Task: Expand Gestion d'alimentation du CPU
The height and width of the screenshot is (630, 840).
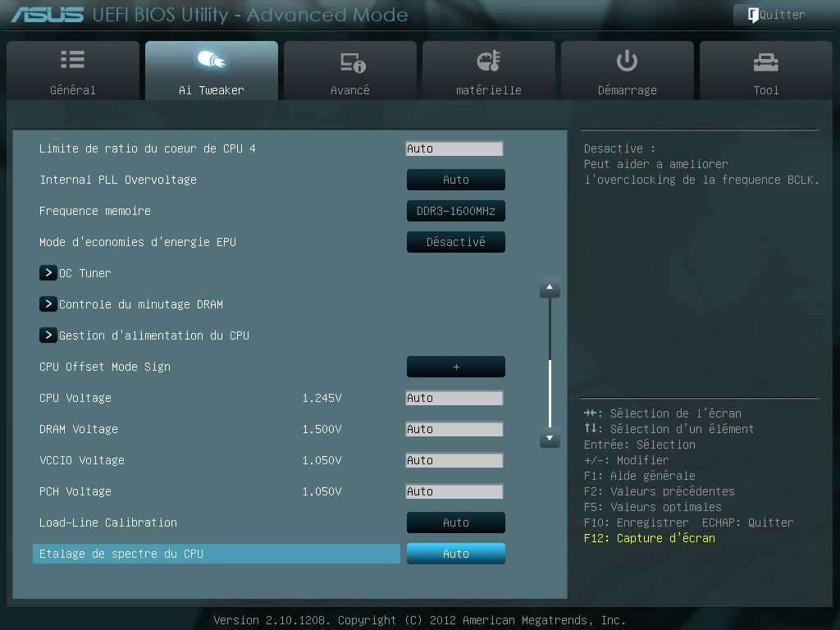Action: point(48,336)
